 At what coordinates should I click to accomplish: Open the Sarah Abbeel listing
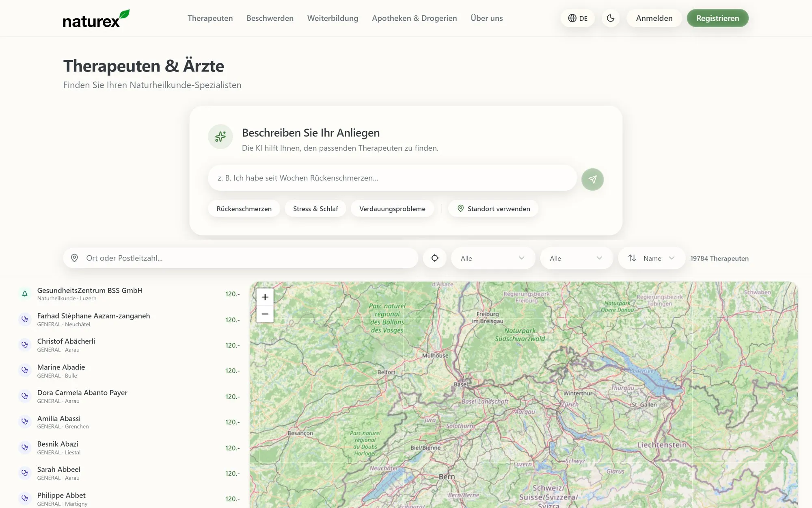pyautogui.click(x=130, y=473)
